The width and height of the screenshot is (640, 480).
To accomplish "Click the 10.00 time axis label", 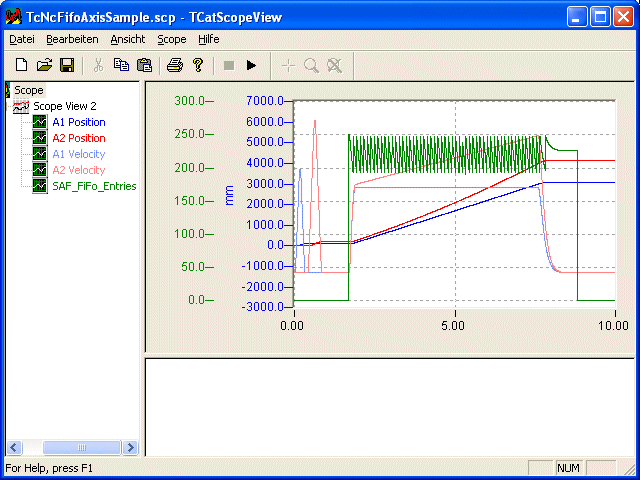I will (x=613, y=326).
